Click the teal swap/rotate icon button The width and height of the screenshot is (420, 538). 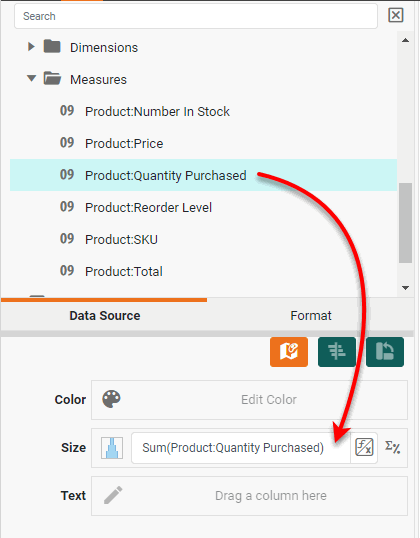[385, 352]
